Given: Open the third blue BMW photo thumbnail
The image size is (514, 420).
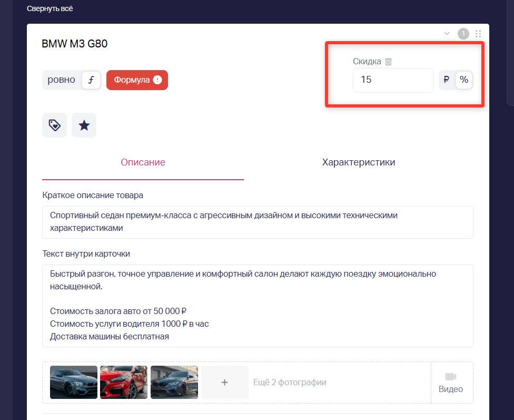Looking at the screenshot, I should click(x=174, y=382).
